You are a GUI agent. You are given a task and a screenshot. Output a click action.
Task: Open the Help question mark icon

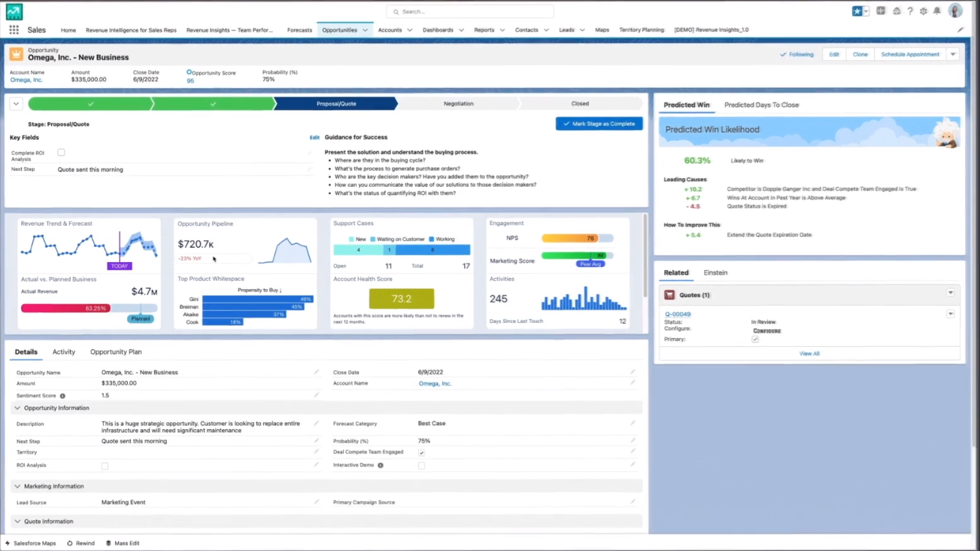[x=910, y=11]
